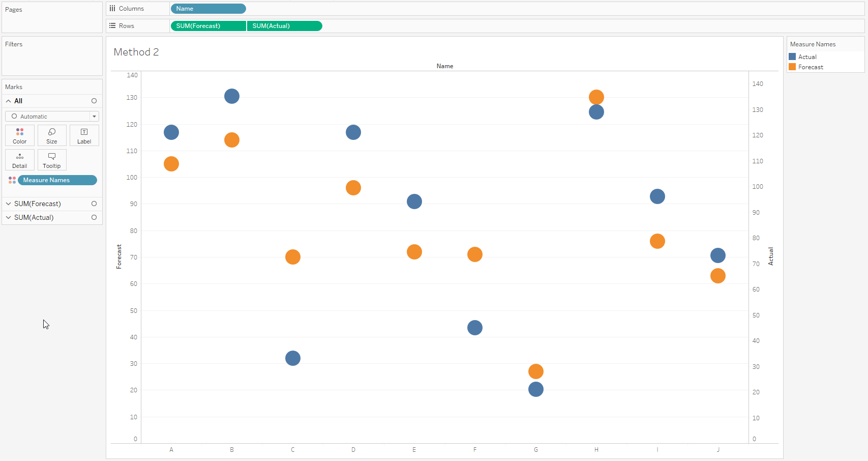This screenshot has height=461, width=868.
Task: Select the blue Actual mark for C
Action: pos(293,358)
